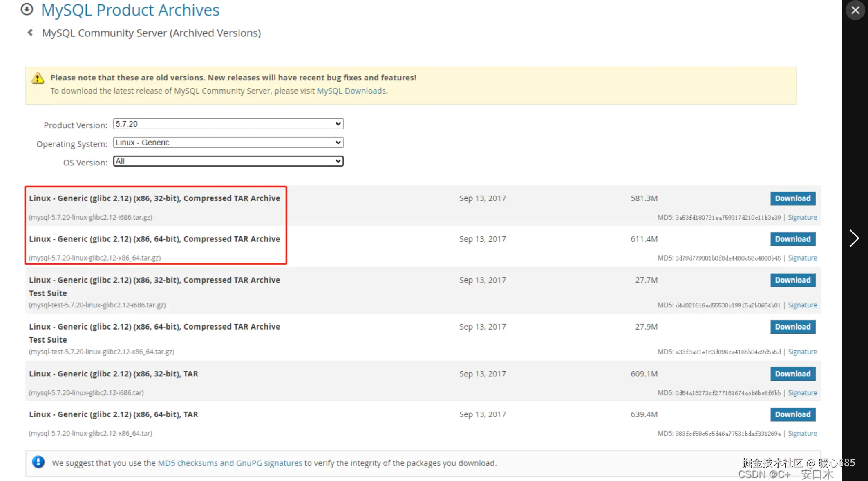Click Signature link for 639.4M TAR
The width and height of the screenshot is (868, 481).
click(x=802, y=433)
